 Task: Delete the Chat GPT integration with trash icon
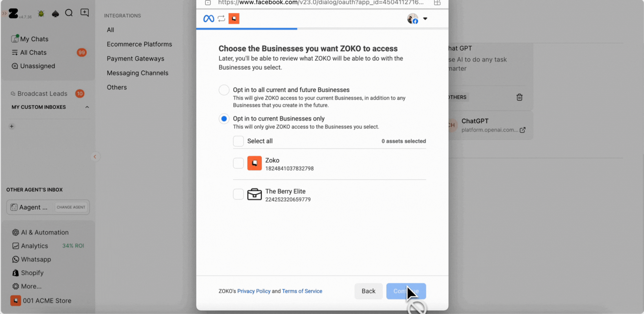point(519,97)
